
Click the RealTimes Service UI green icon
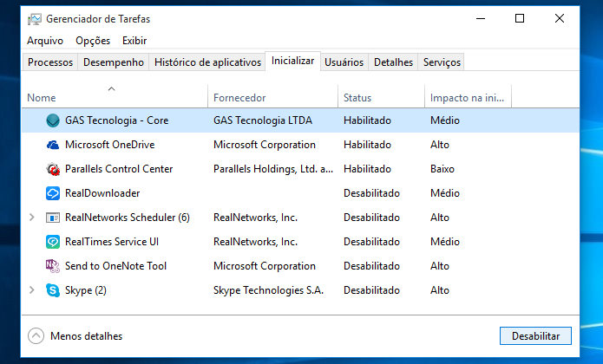pos(53,242)
